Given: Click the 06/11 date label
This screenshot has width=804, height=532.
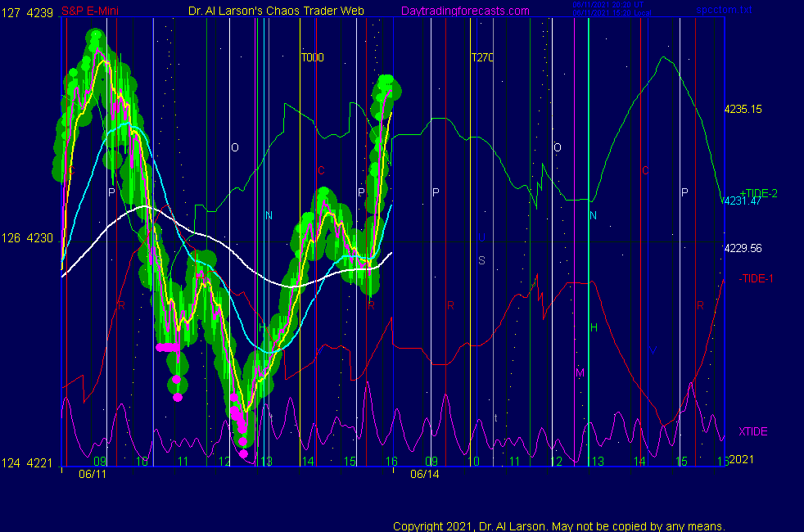Looking at the screenshot, I should coord(92,474).
